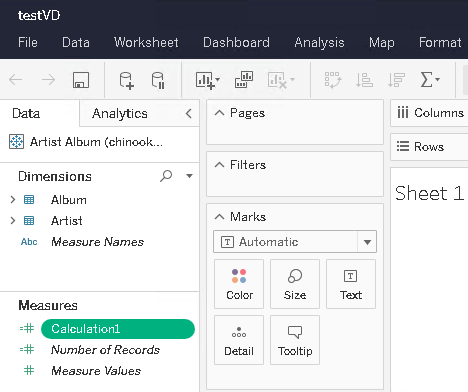Open the File menu
468x392 pixels.
coord(28,42)
